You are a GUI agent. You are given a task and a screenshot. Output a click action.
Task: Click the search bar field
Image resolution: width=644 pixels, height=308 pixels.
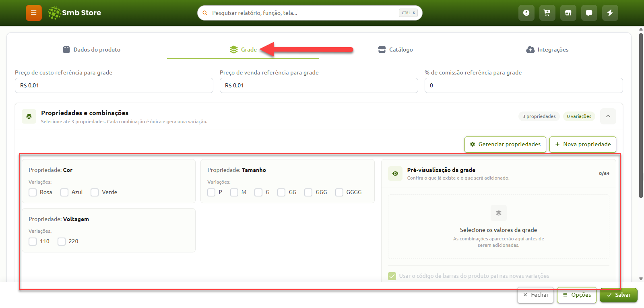pyautogui.click(x=310, y=13)
